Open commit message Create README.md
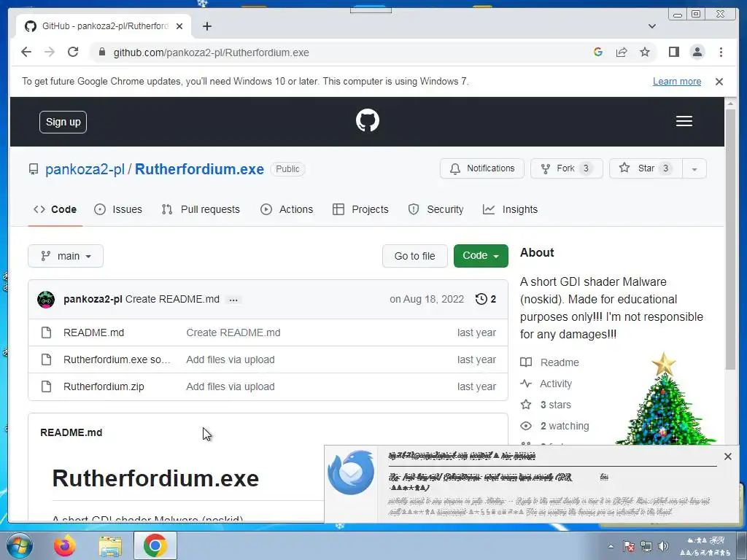This screenshot has height=560, width=747. pyautogui.click(x=172, y=299)
